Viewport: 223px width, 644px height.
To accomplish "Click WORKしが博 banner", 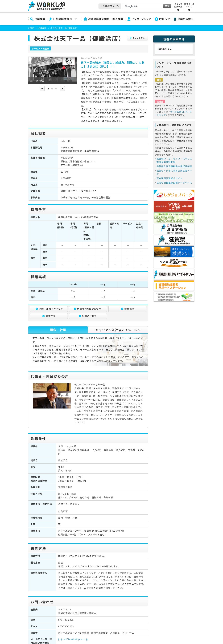I will tap(174, 206).
